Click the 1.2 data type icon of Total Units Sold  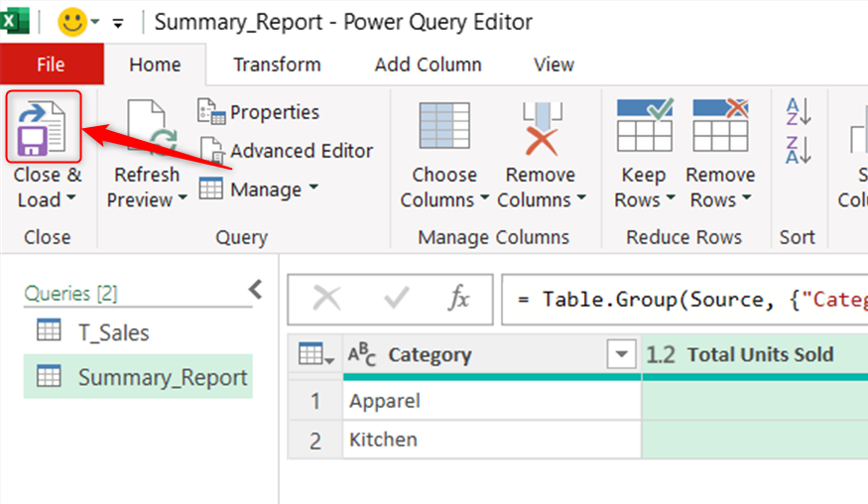point(661,354)
